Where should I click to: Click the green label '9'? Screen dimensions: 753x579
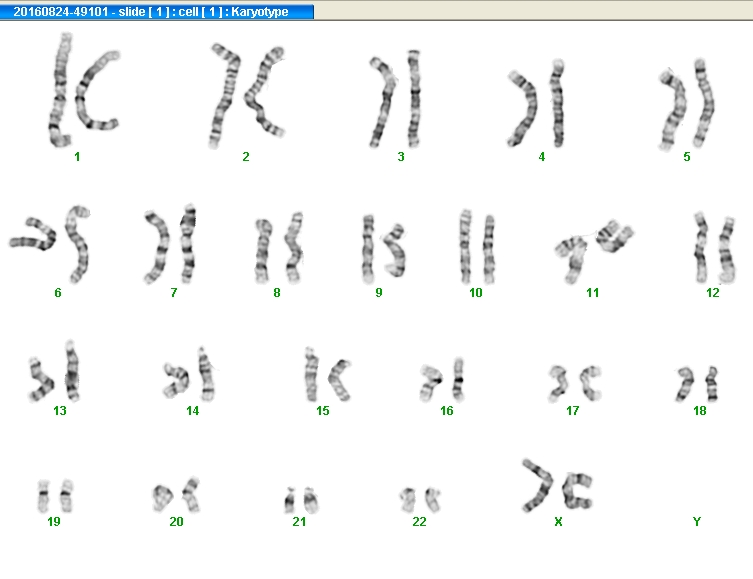point(379,292)
